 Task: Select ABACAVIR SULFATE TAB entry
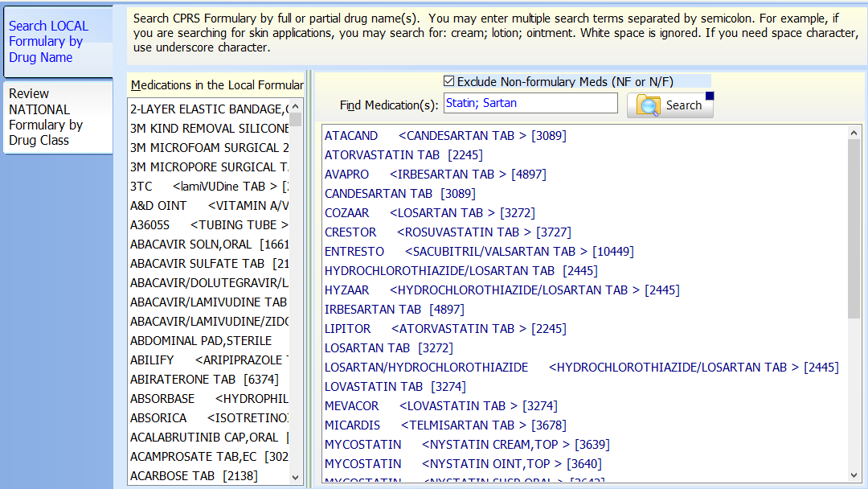209,264
